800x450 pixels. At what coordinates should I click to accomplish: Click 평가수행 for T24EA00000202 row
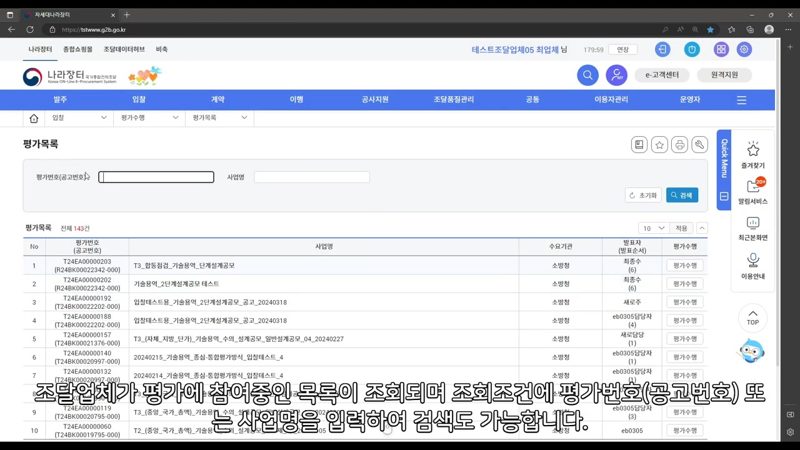point(685,284)
